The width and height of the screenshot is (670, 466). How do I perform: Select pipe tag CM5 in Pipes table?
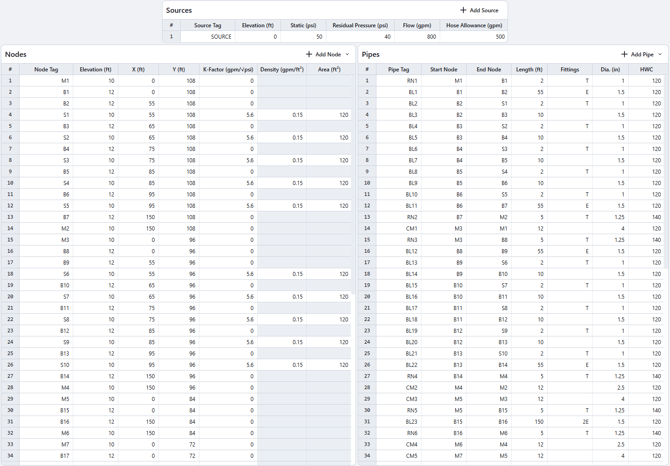(399, 456)
